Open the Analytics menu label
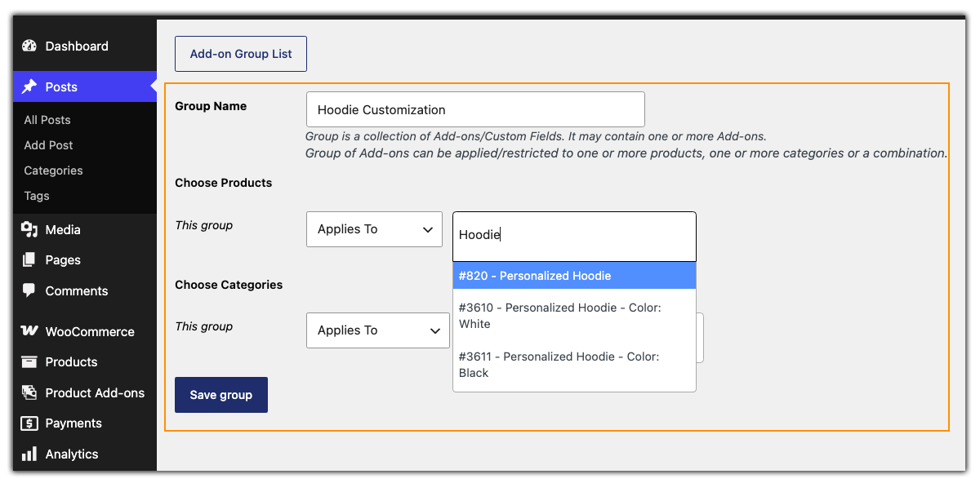The height and width of the screenshot is (483, 980). 72,454
